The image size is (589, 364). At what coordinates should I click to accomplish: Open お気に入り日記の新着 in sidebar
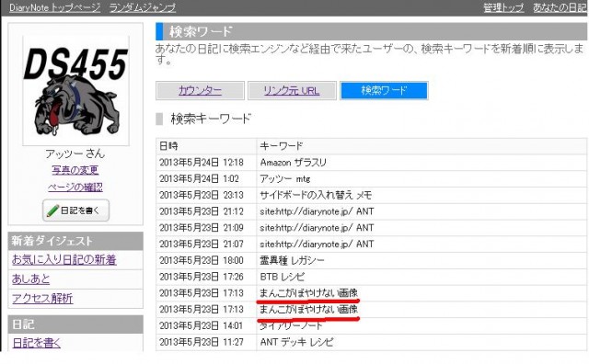pos(64,260)
